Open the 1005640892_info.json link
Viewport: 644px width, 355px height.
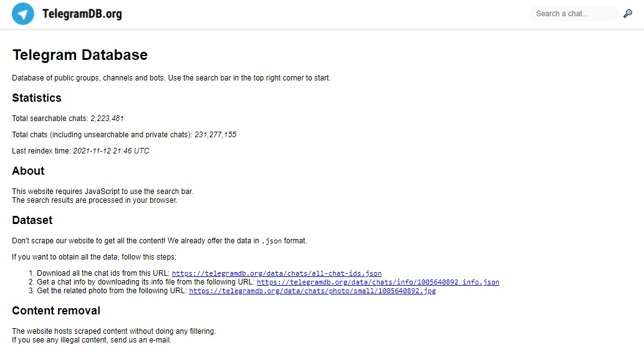[378, 282]
